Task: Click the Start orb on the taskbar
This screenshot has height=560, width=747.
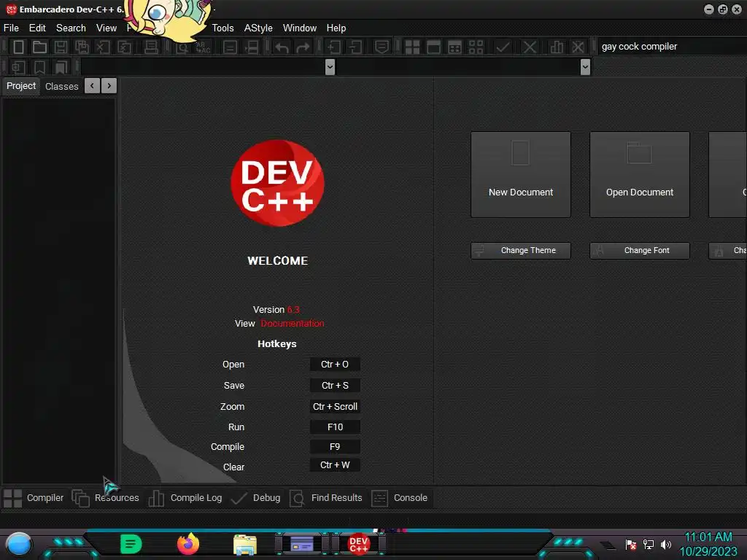Action: 19,544
